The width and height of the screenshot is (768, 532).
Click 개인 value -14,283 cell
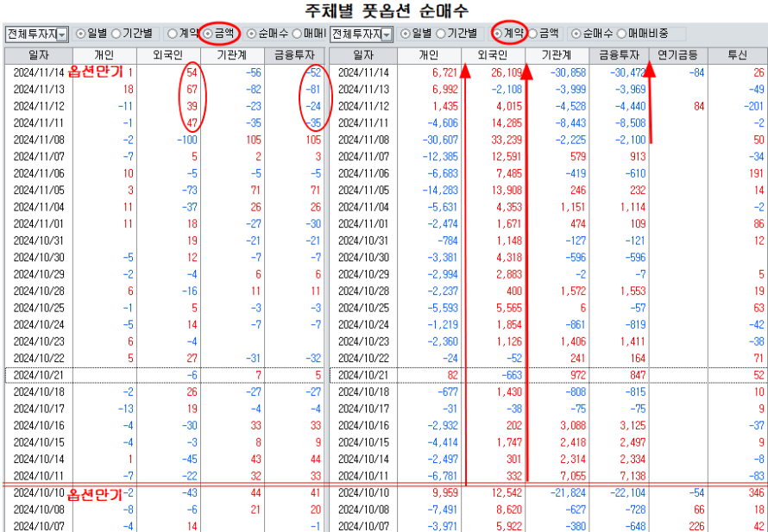(x=439, y=191)
